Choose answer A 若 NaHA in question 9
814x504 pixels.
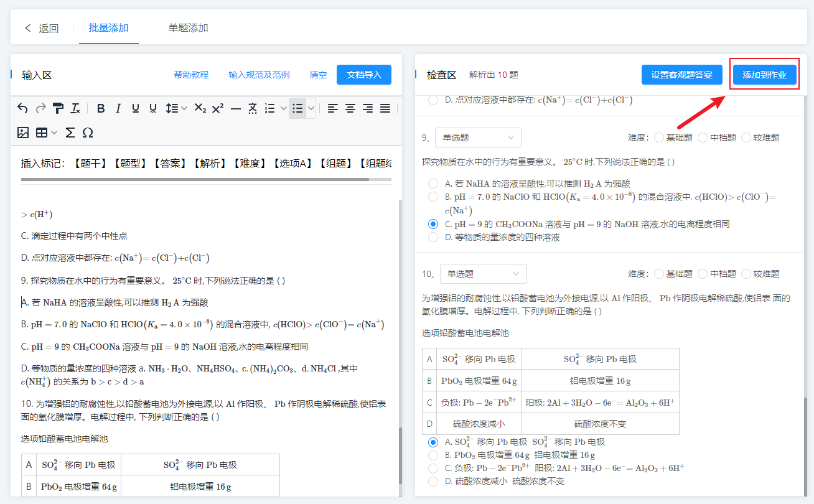pyautogui.click(x=433, y=184)
